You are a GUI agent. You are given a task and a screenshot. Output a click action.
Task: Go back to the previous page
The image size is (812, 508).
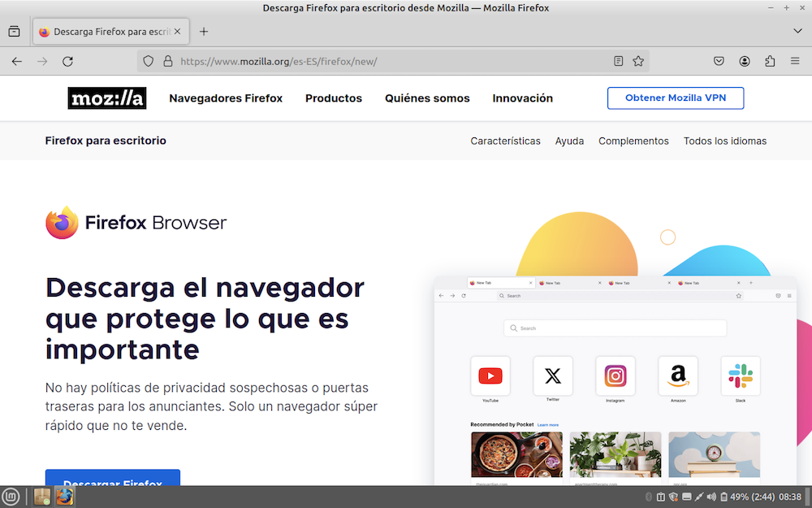click(x=17, y=61)
